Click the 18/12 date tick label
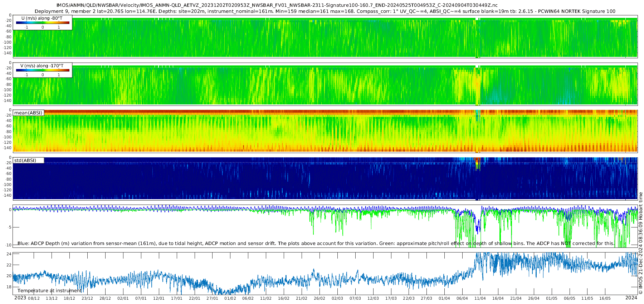This screenshot has height=304, width=644. [69, 299]
